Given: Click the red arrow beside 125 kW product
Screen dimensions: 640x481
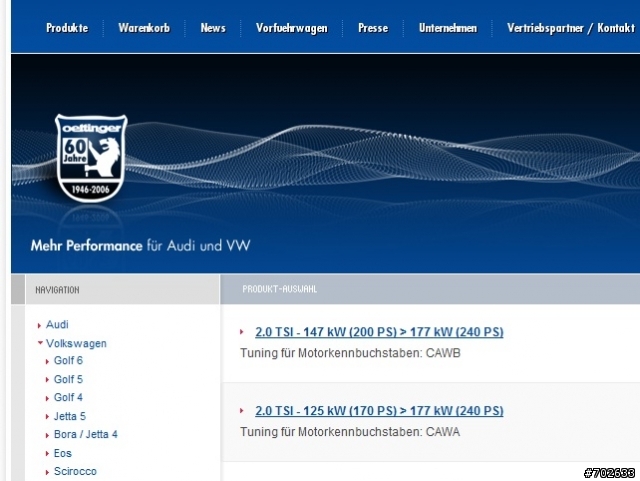Looking at the screenshot, I should pyautogui.click(x=242, y=410).
